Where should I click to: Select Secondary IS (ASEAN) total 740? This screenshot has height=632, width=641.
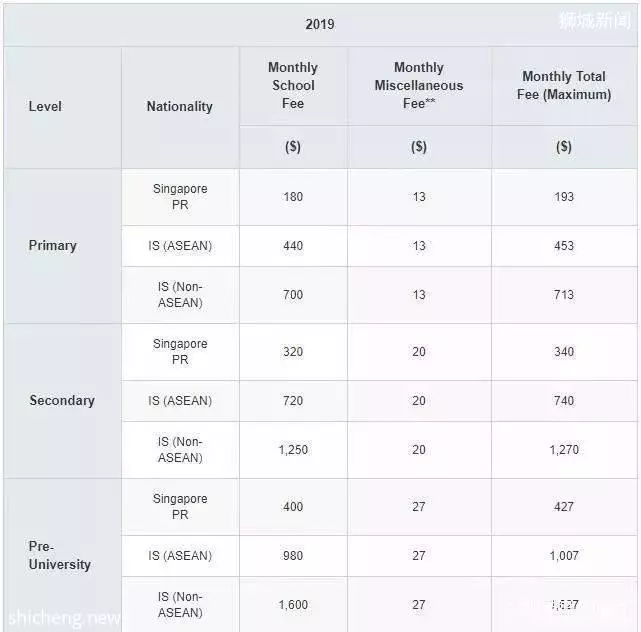point(564,401)
